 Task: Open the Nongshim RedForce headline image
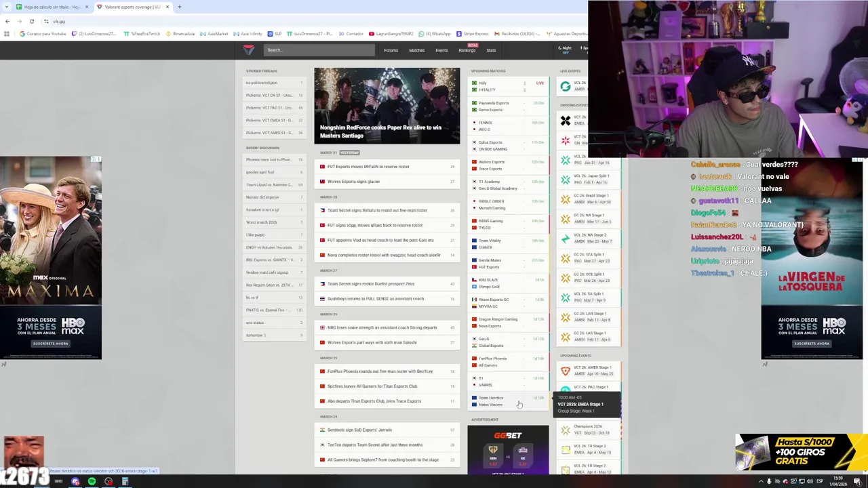[387, 105]
